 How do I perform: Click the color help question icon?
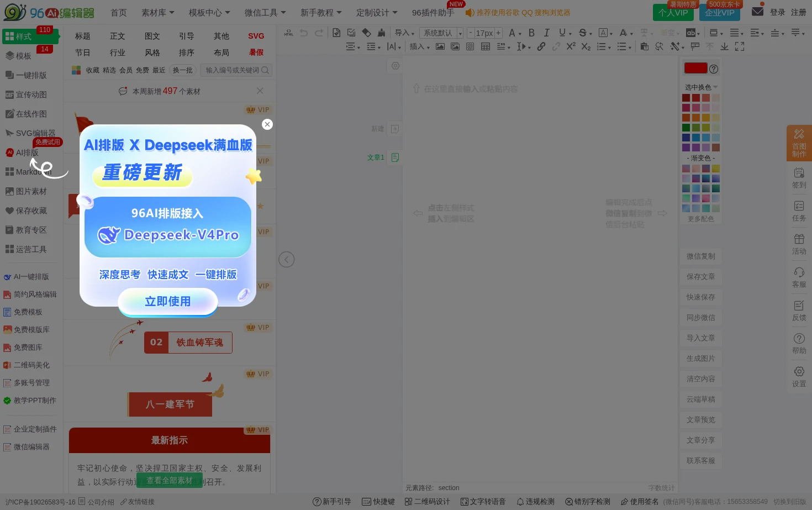pyautogui.click(x=714, y=69)
